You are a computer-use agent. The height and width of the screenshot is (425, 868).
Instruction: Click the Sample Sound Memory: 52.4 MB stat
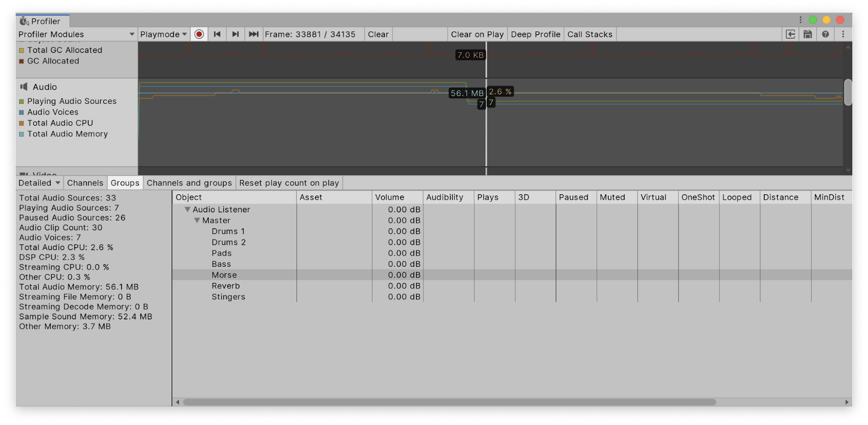[x=86, y=317]
